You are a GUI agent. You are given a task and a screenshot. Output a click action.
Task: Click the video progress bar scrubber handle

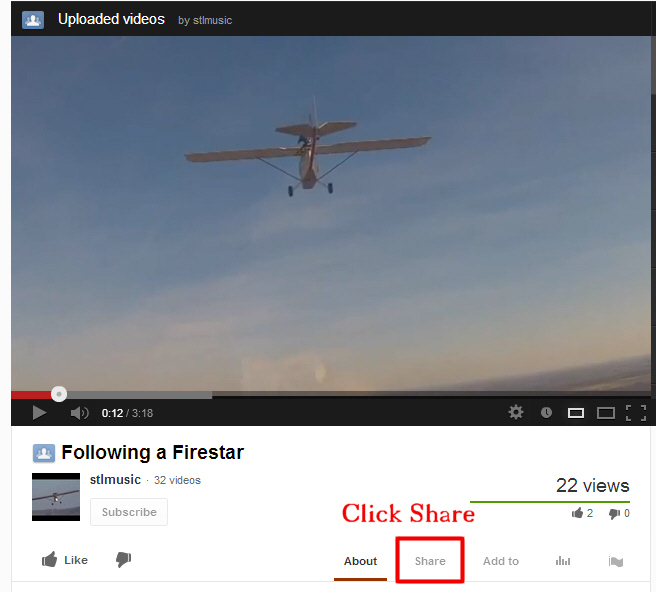click(x=59, y=394)
